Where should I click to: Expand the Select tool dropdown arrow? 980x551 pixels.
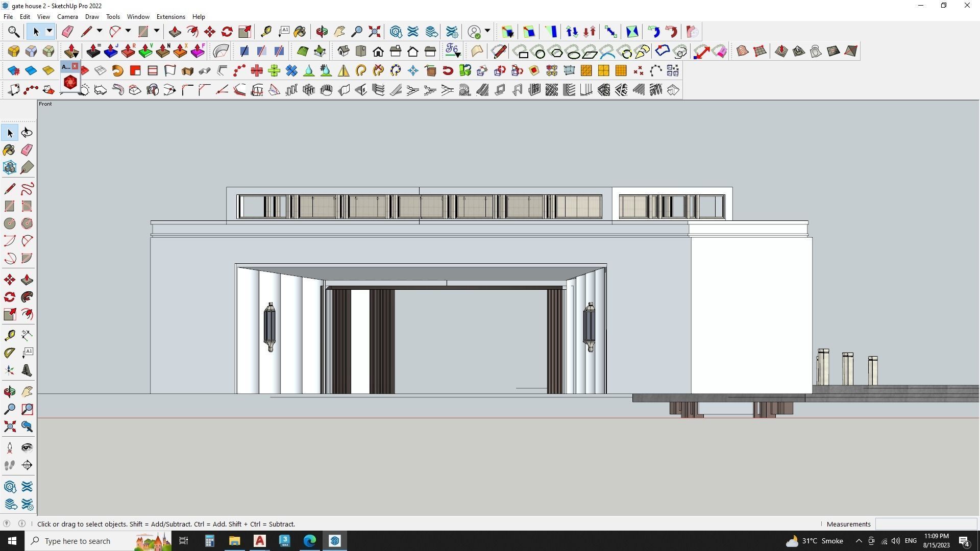50,32
